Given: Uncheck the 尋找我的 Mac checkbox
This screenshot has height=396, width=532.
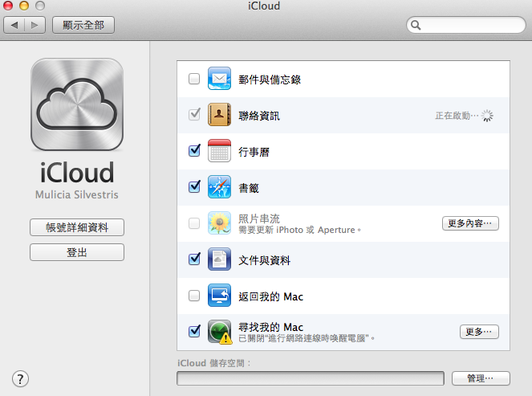Looking at the screenshot, I should pyautogui.click(x=194, y=331).
